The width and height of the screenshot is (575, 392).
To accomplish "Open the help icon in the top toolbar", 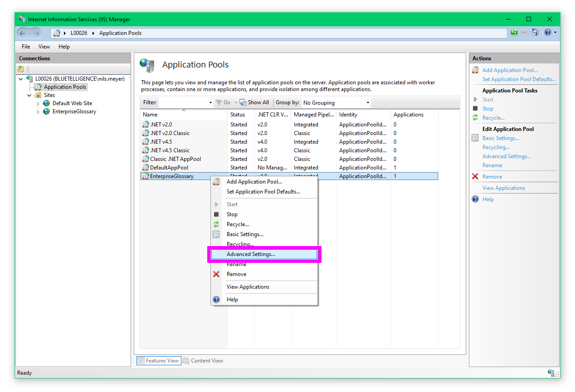I will pos(548,33).
